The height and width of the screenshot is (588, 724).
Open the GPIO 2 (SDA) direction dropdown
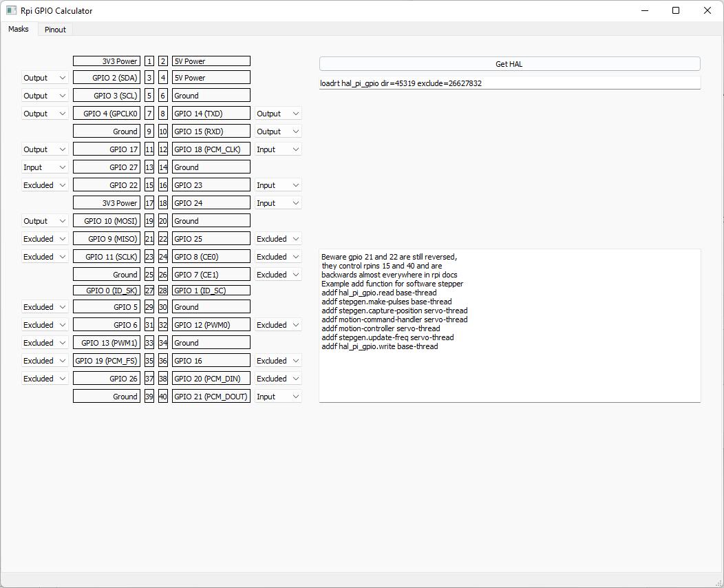pyautogui.click(x=45, y=78)
